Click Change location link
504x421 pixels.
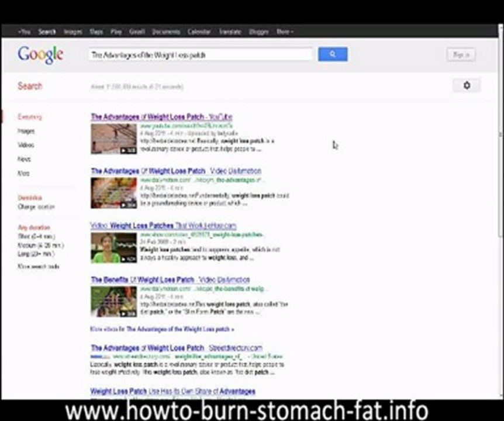[36, 206]
